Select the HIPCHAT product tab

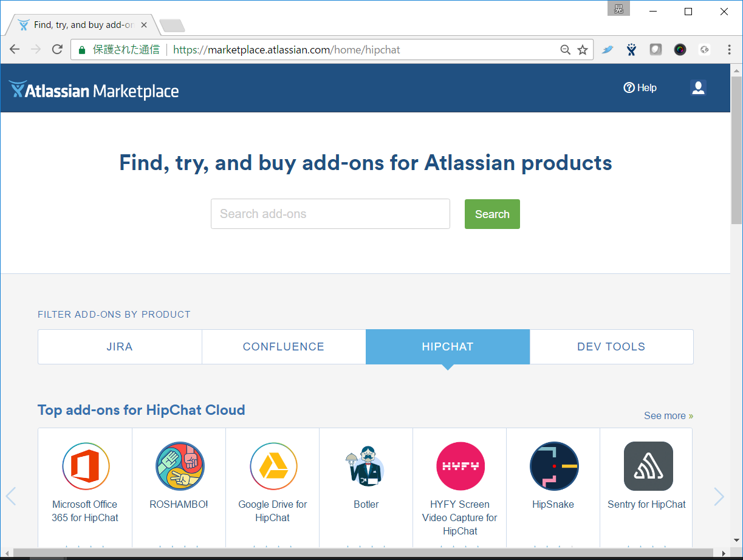[x=448, y=347]
